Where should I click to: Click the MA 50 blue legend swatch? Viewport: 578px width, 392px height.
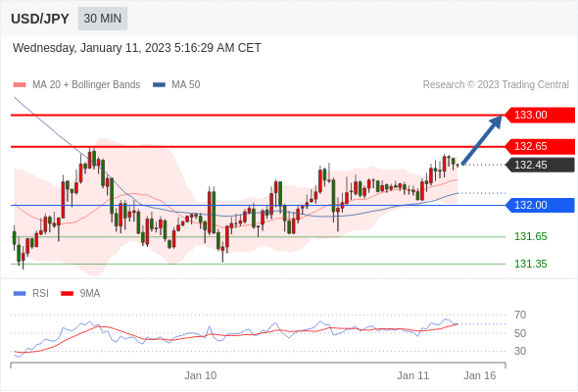159,85
